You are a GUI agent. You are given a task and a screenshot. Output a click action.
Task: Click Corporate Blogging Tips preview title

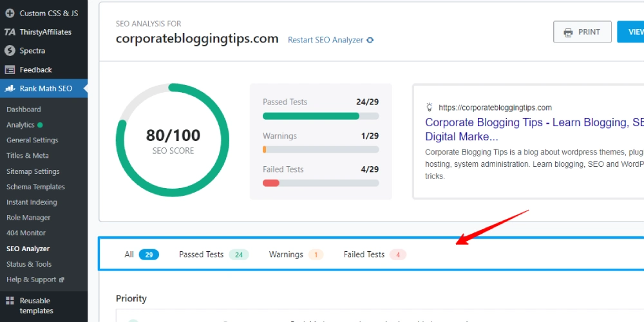[535, 129]
